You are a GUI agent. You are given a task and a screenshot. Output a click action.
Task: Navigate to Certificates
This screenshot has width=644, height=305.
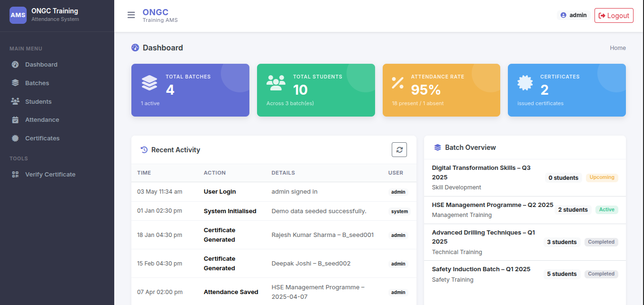(x=57, y=138)
